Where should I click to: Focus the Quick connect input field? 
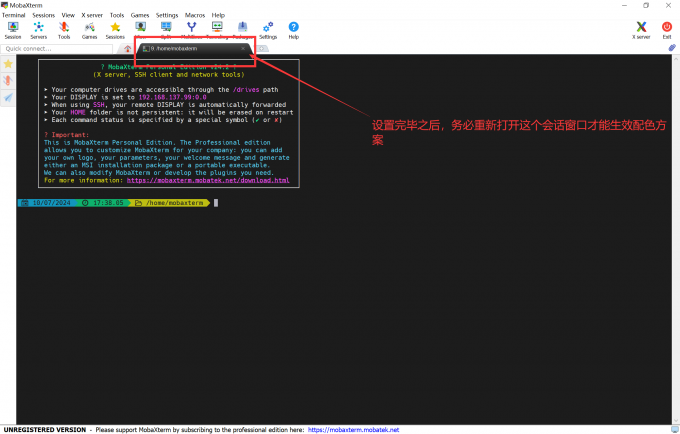57,49
